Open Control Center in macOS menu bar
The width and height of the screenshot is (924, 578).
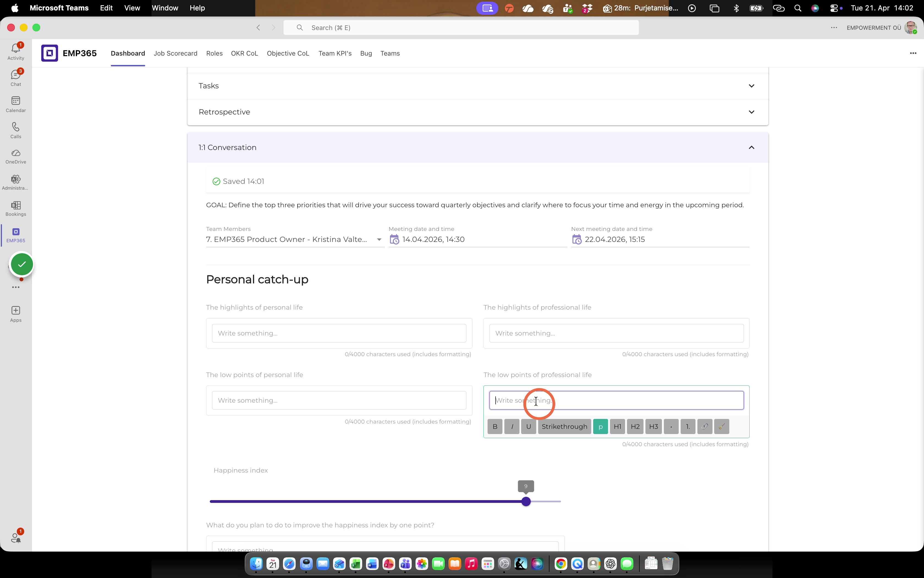click(834, 8)
